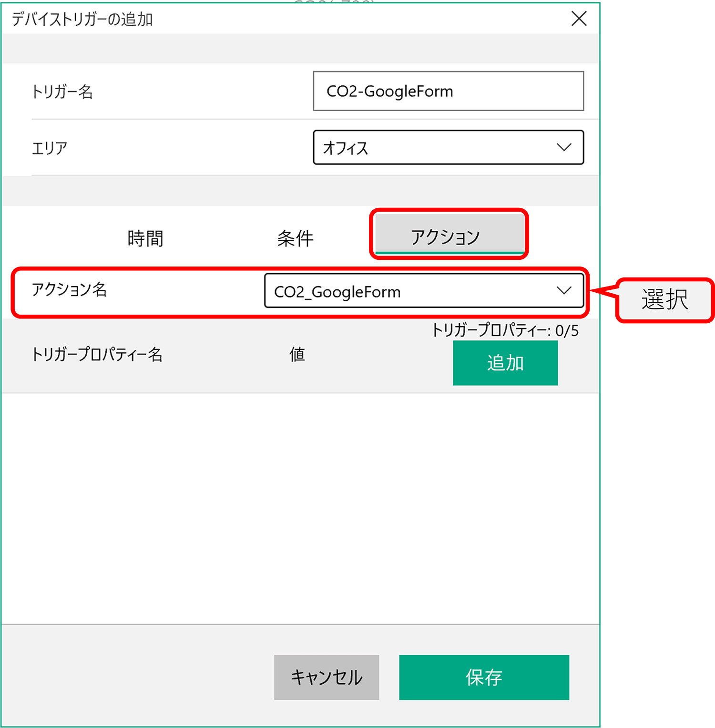Click the 値 column header
The image size is (715, 728).
pyautogui.click(x=297, y=354)
